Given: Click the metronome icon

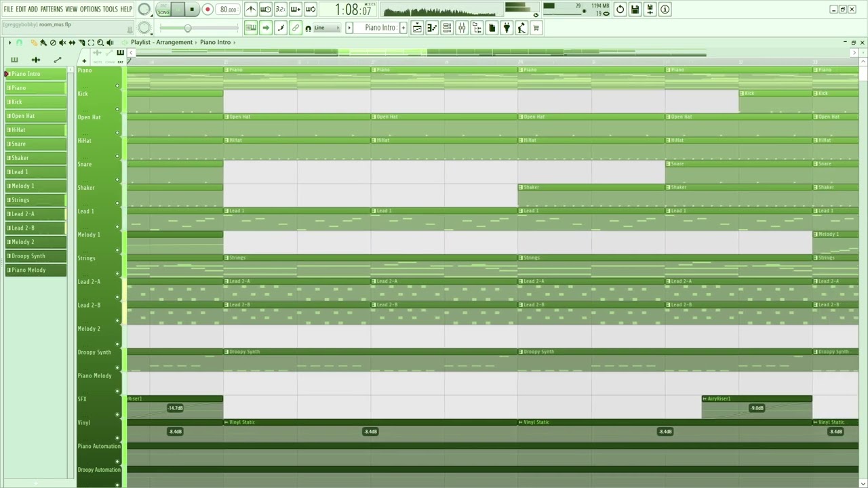Looking at the screenshot, I should (x=251, y=9).
